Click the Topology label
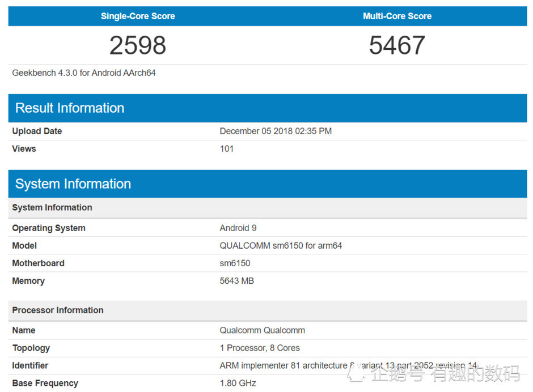Viewport: 533px width, 392px height. pyautogui.click(x=31, y=348)
